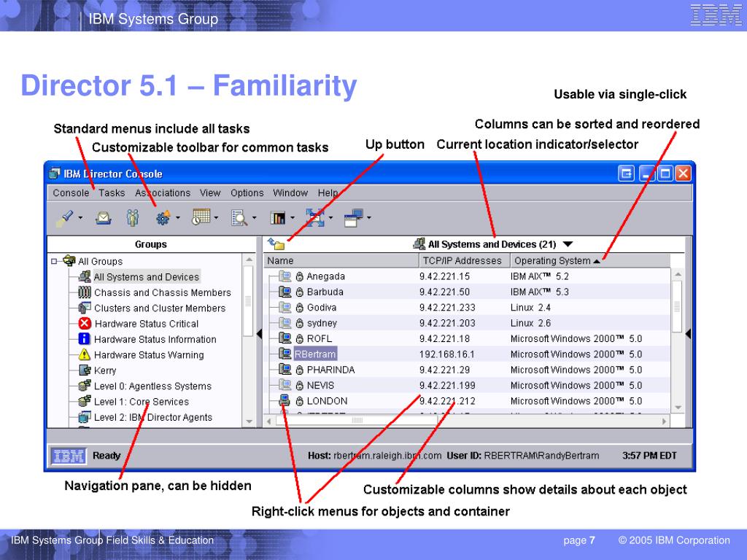Hide the Groups pane using left splitter arrow
The height and width of the screenshot is (560, 747).
pos(259,334)
